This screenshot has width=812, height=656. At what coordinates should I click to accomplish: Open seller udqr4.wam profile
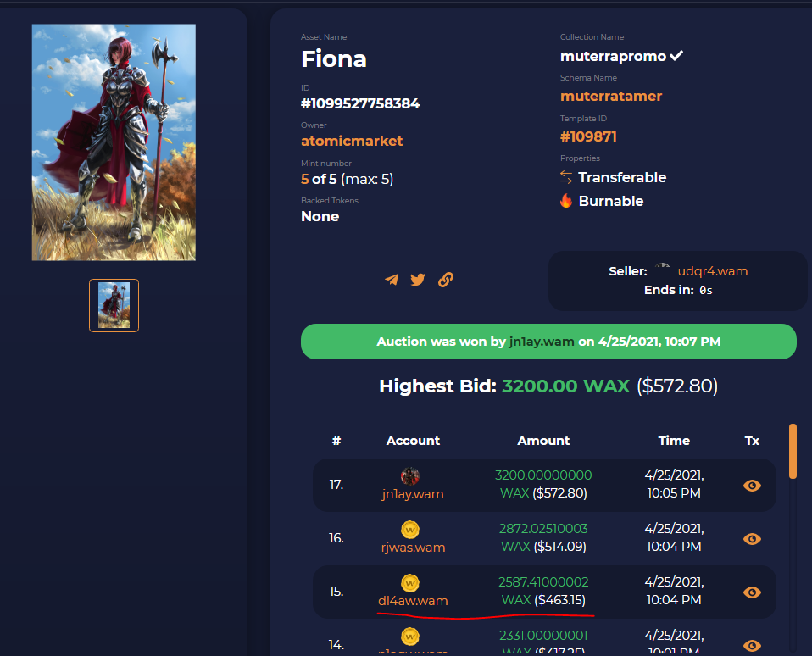tap(713, 270)
